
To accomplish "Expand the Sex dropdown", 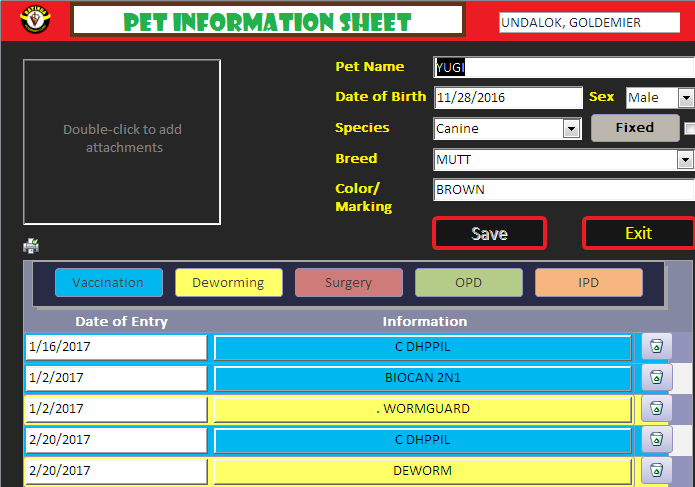I will [x=685, y=98].
